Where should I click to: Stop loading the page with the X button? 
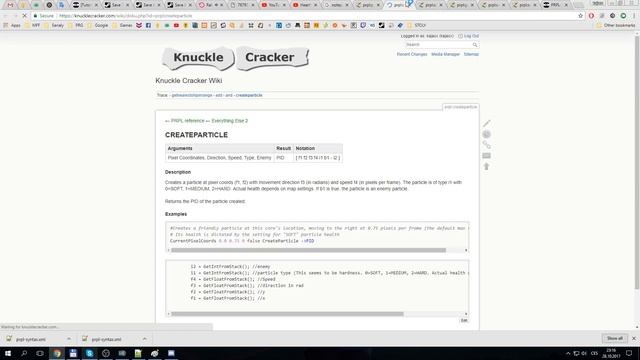pos(24,16)
